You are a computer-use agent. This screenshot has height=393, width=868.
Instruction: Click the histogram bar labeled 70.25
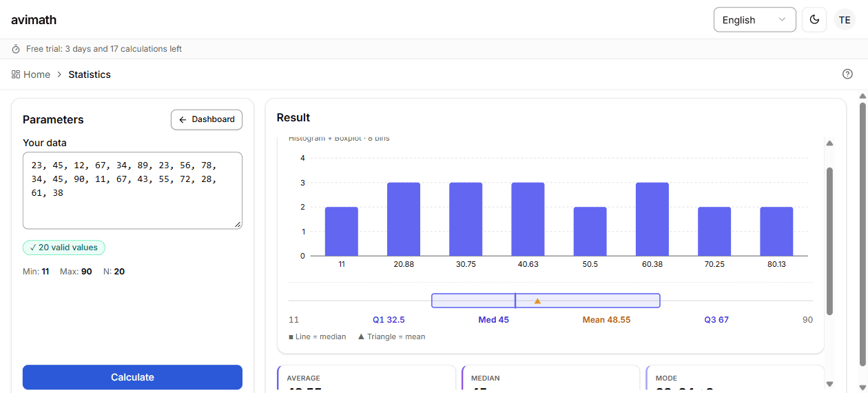pyautogui.click(x=714, y=231)
